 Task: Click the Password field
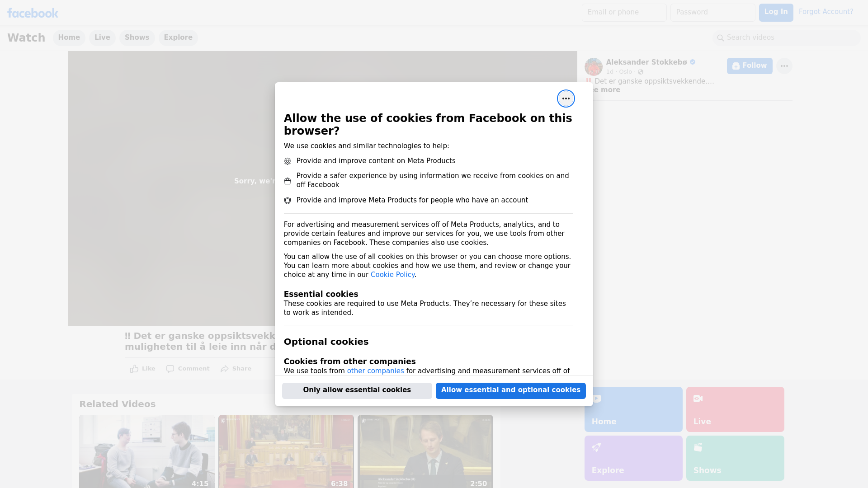[713, 13]
